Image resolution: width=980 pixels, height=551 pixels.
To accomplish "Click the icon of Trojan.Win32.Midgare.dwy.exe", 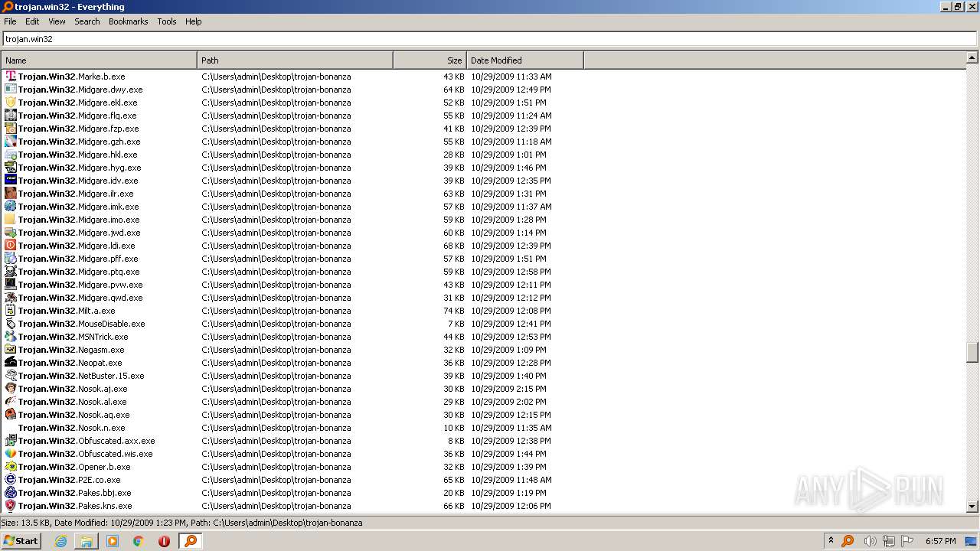I will point(11,90).
